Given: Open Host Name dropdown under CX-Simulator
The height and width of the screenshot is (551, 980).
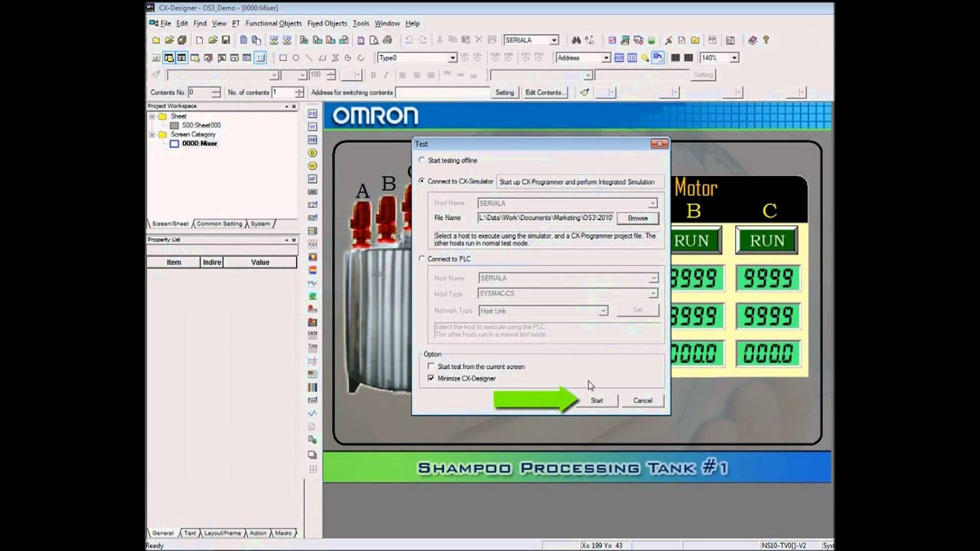Looking at the screenshot, I should pos(652,204).
